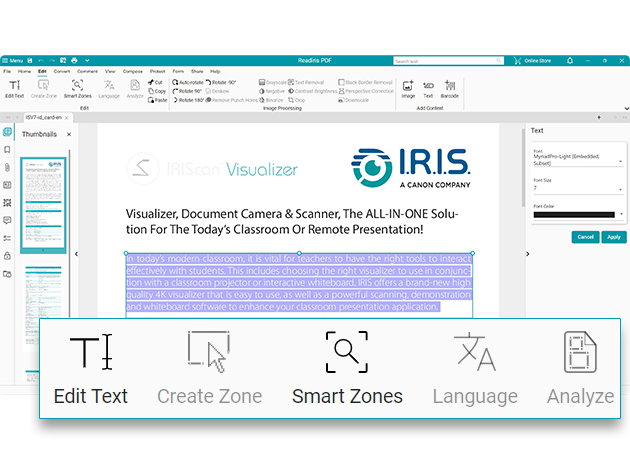Open the Online Store cart
Screen dimensions: 630x450
coord(532,61)
